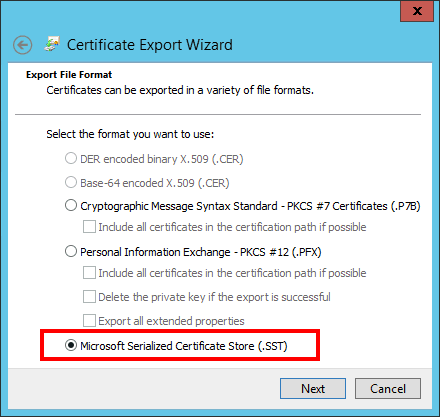Click the Export File Format heading
The height and width of the screenshot is (417, 440).
click(x=69, y=75)
